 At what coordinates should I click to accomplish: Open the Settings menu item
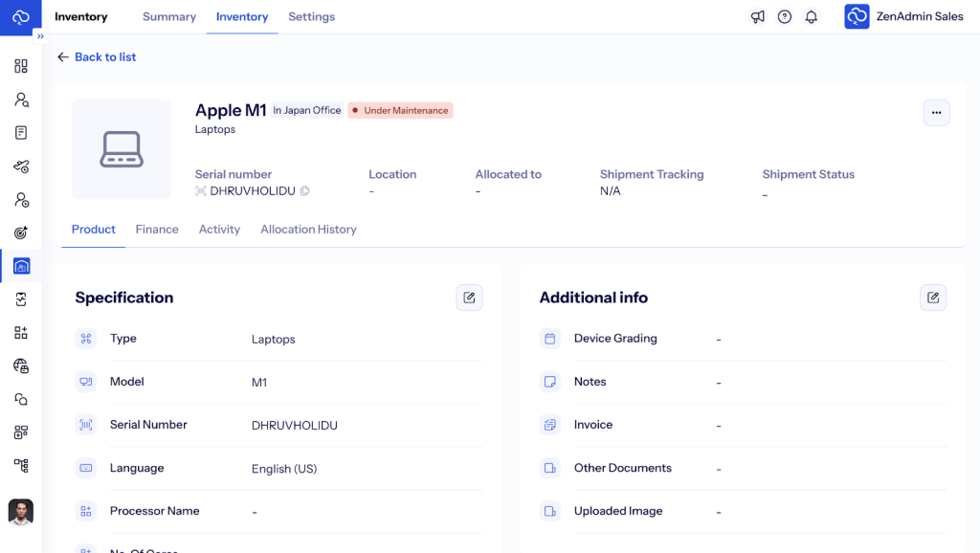click(311, 17)
